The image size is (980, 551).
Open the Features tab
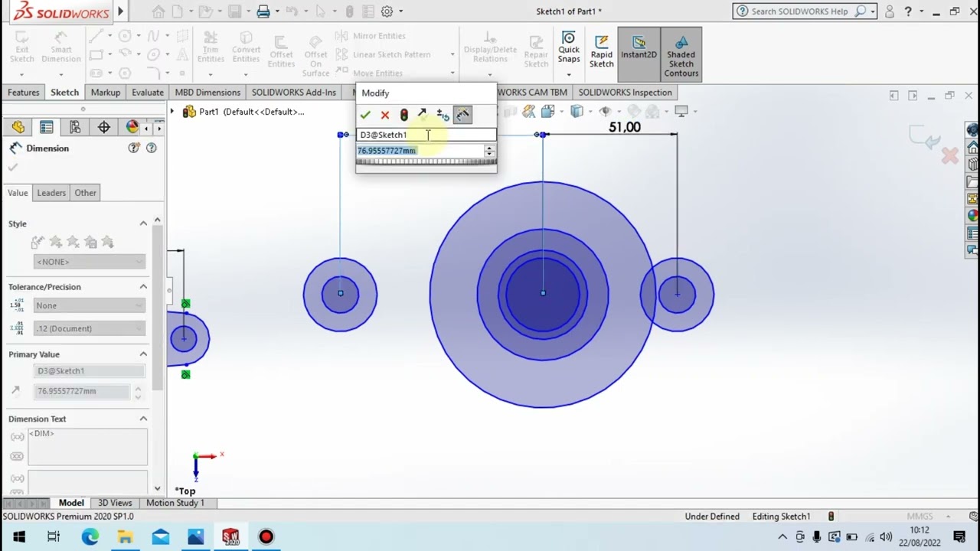tap(24, 93)
